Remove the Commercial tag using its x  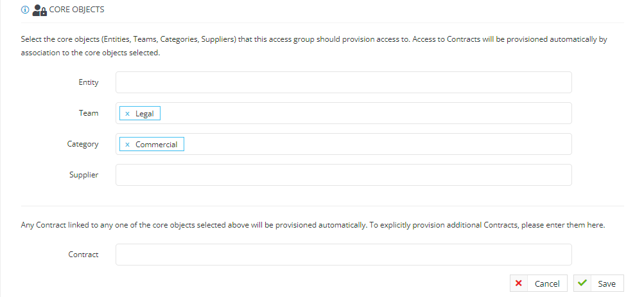click(x=127, y=145)
